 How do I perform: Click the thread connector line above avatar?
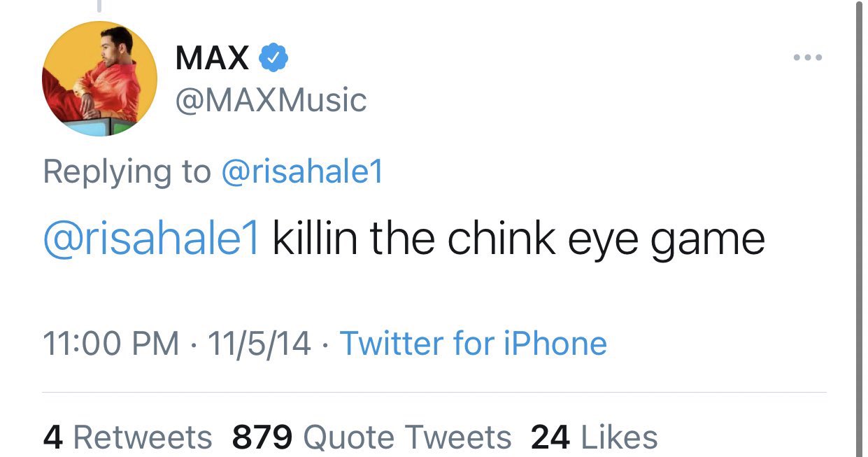pos(99,6)
